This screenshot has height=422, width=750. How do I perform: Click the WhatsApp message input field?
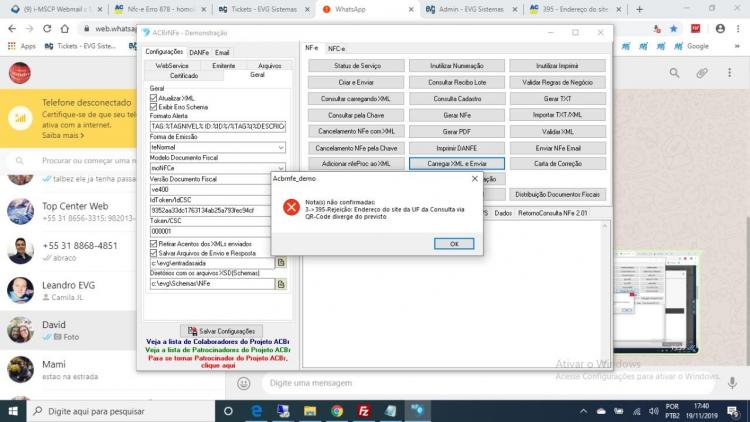click(490, 383)
